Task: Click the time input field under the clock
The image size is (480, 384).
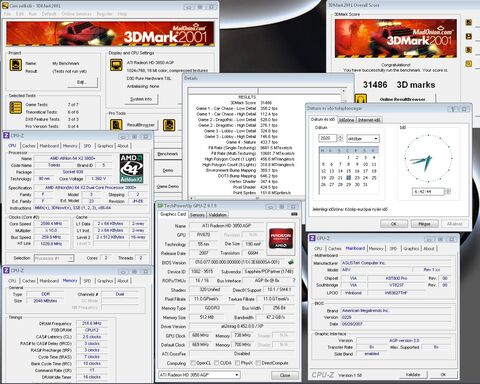Action: coord(428,192)
